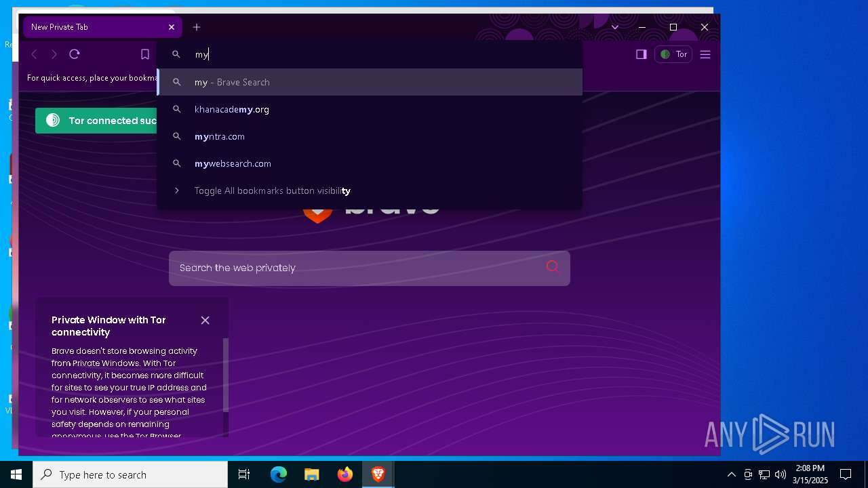Launch Microsoft Edge from taskbar
The image size is (868, 488).
[279, 474]
